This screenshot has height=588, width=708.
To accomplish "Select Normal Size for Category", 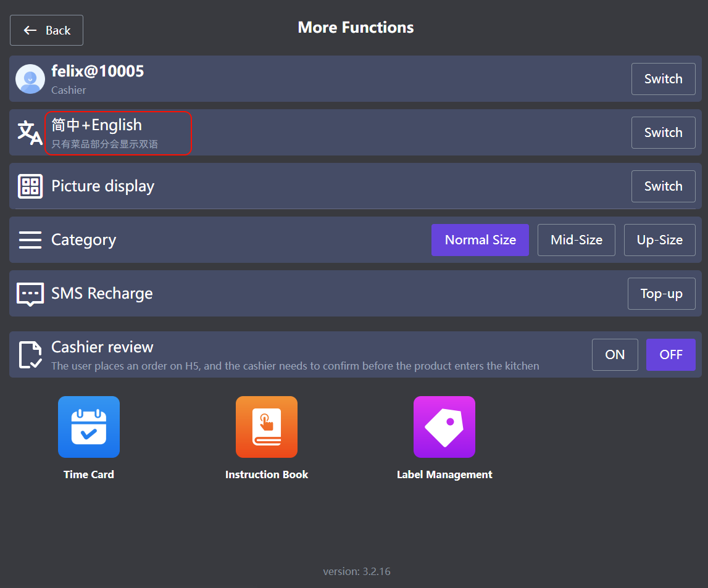I will (x=480, y=240).
